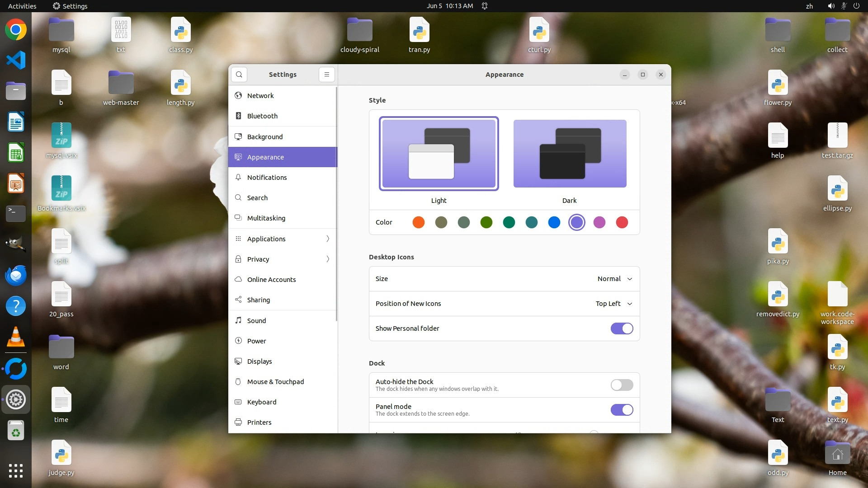The image size is (868, 488).
Task: Open Visual Studio Code from dock
Action: click(16, 60)
